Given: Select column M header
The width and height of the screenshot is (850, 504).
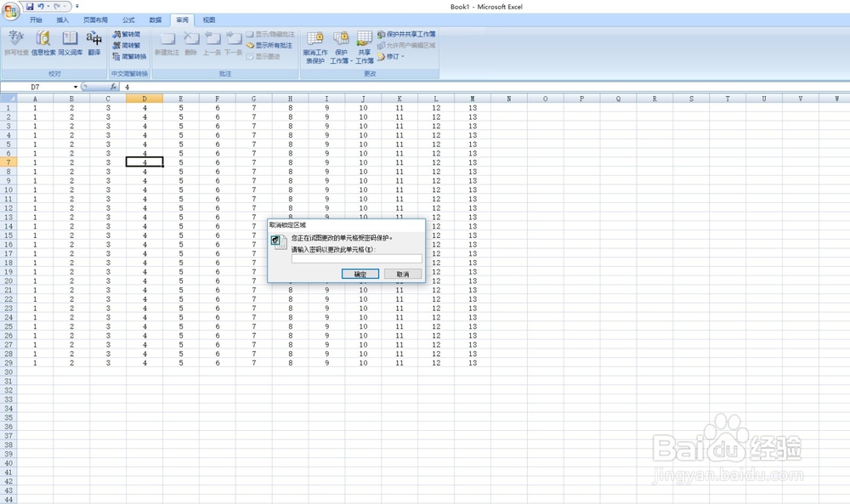Looking at the screenshot, I should tap(473, 99).
